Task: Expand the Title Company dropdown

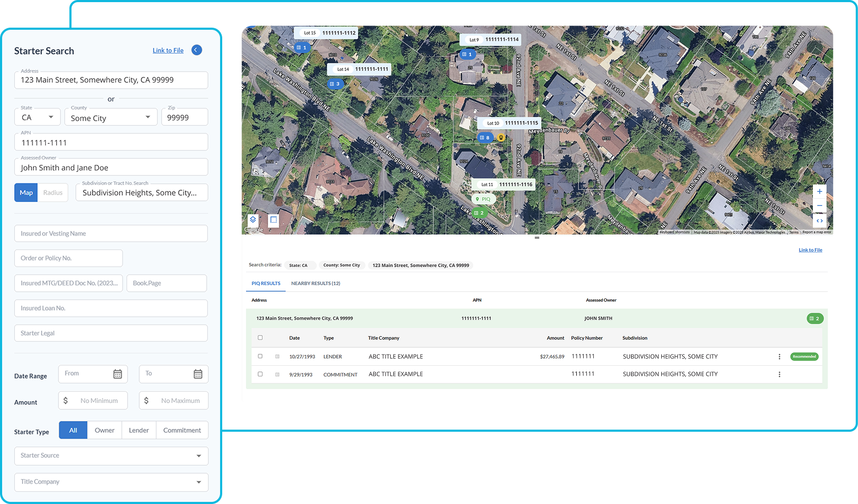Action: (x=111, y=482)
